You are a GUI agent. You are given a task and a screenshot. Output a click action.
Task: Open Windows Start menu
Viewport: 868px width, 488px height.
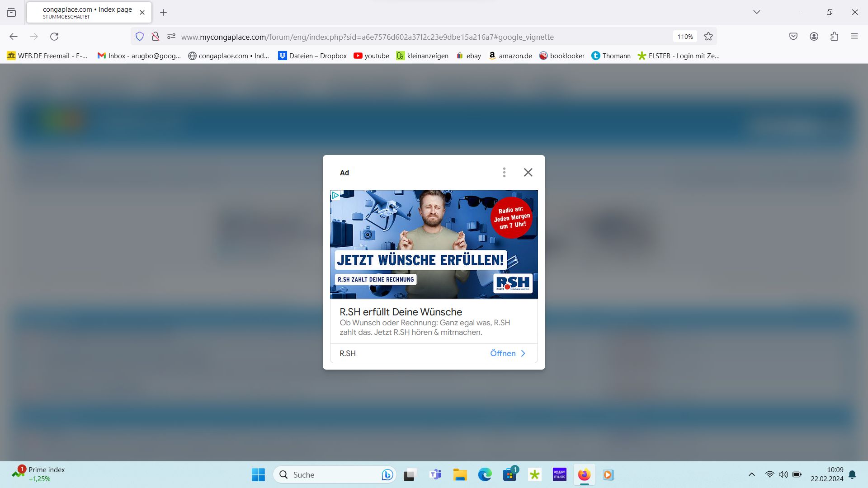pyautogui.click(x=258, y=474)
